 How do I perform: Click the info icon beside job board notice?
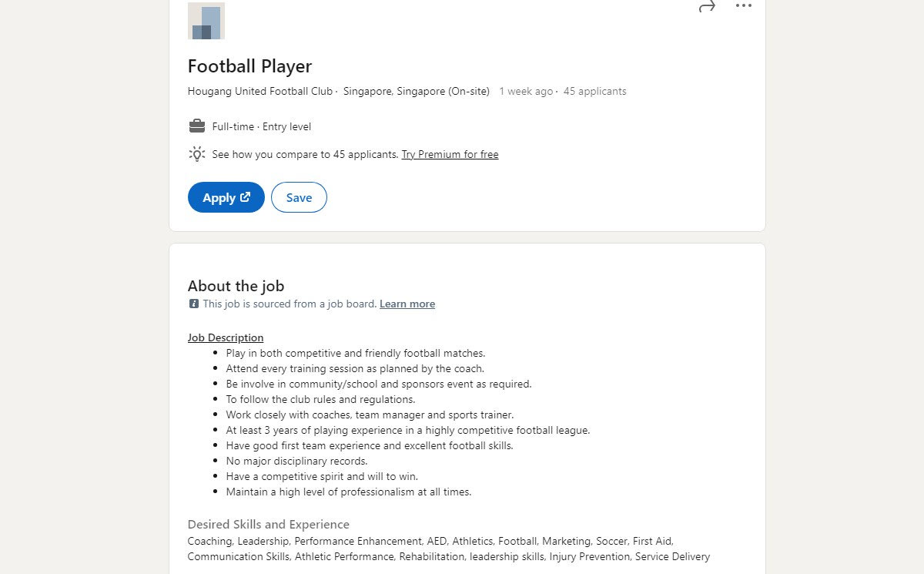[x=194, y=304]
